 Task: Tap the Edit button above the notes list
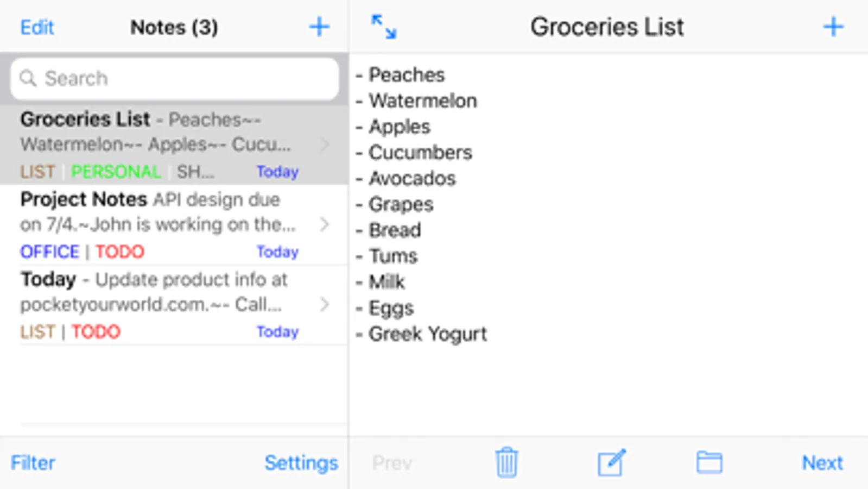pyautogui.click(x=37, y=27)
